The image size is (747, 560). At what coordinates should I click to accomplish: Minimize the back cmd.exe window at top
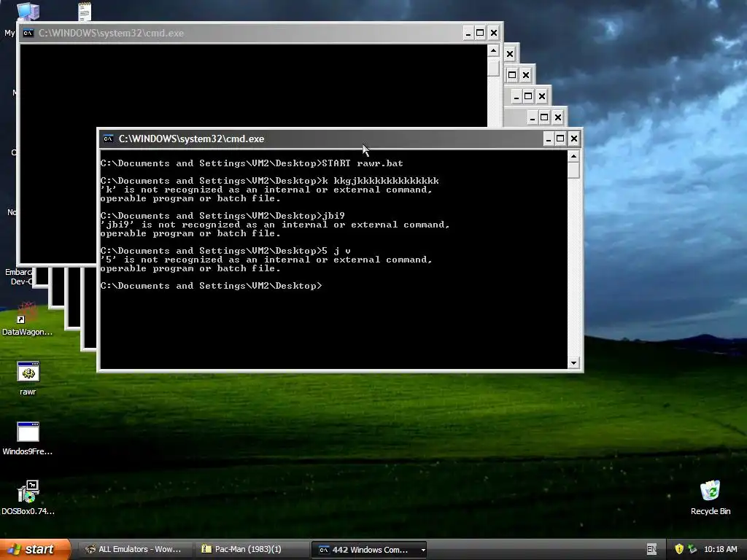point(468,33)
